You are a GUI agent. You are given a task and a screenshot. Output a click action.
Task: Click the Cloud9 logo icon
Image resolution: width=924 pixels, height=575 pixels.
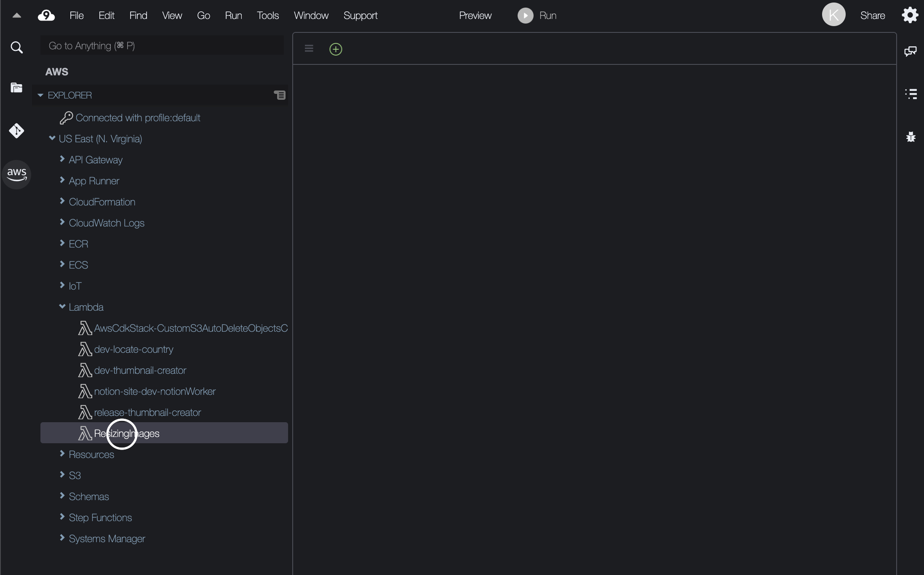click(x=46, y=16)
